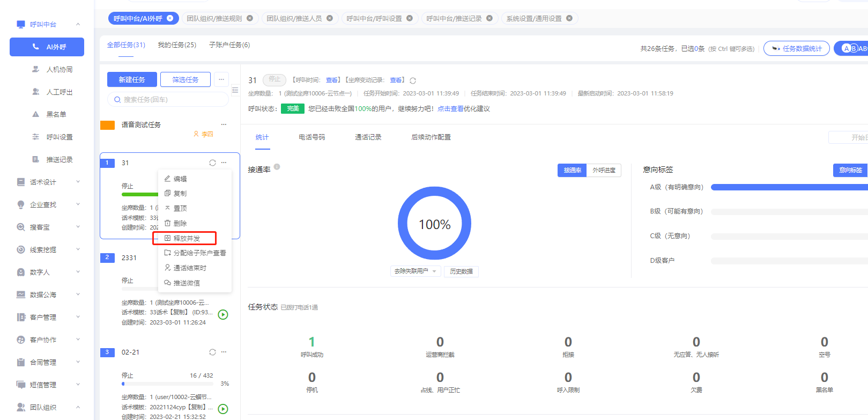868x420 pixels.
Task: Expand the 话术设计 sidebar menu
Action: [x=47, y=182]
